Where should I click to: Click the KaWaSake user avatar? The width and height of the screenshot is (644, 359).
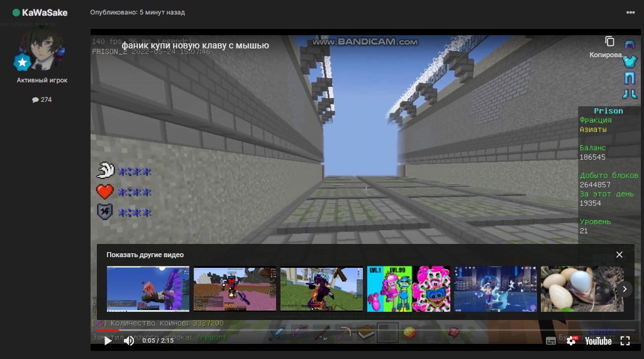coord(42,47)
